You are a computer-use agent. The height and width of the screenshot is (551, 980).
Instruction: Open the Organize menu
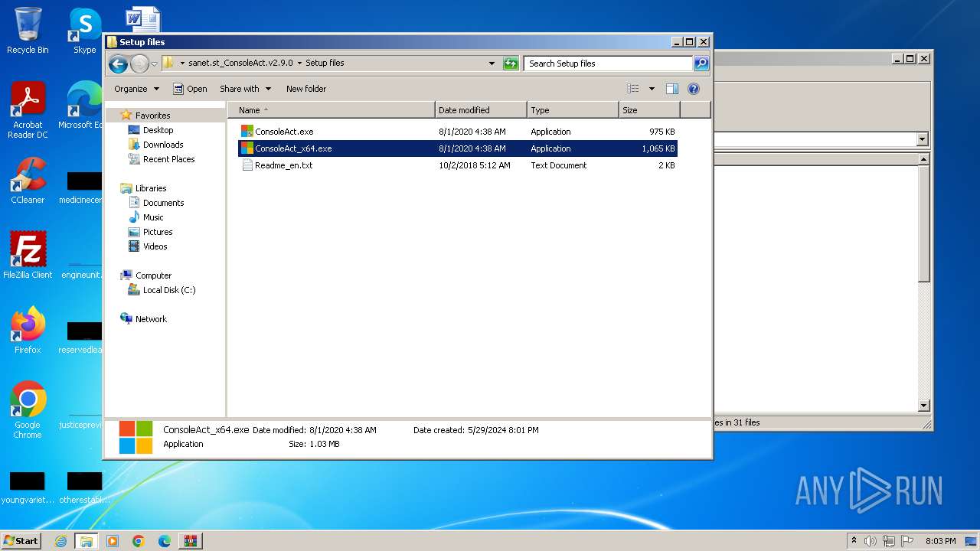(136, 89)
